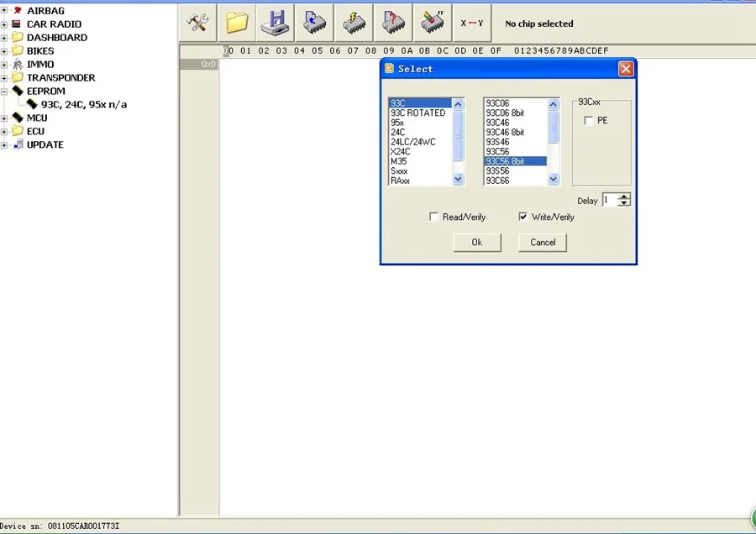Click the DASHBOARD folder icon
Viewport: 756px width, 534px height.
18,37
